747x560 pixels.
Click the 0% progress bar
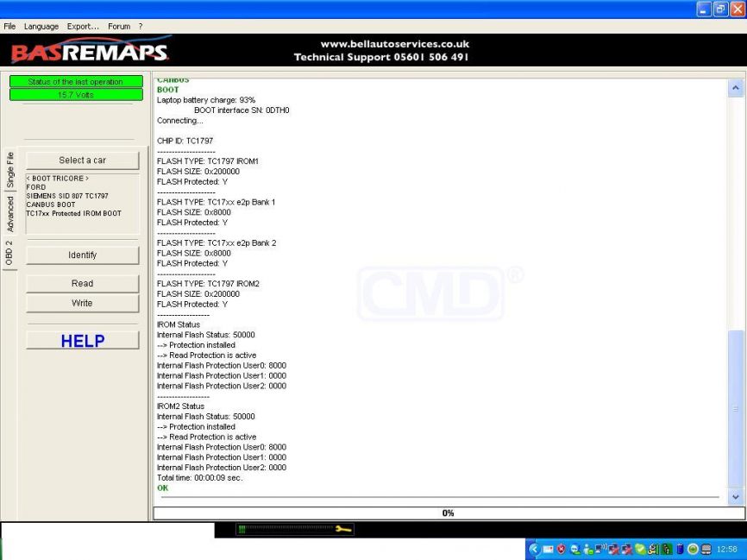pyautogui.click(x=449, y=513)
